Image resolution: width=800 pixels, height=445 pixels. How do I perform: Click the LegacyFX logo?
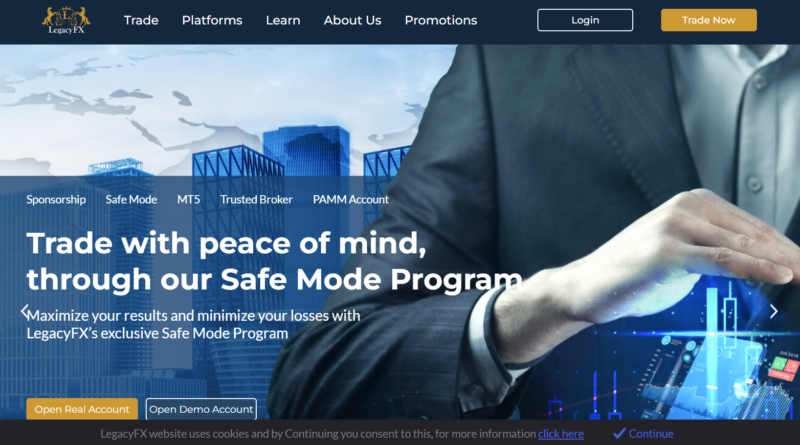click(66, 20)
